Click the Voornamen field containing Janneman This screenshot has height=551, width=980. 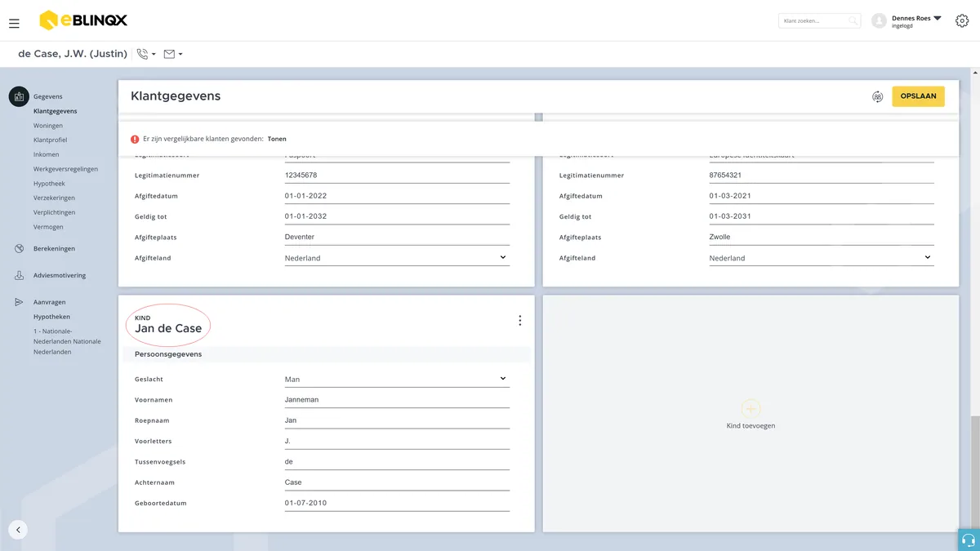click(x=397, y=400)
